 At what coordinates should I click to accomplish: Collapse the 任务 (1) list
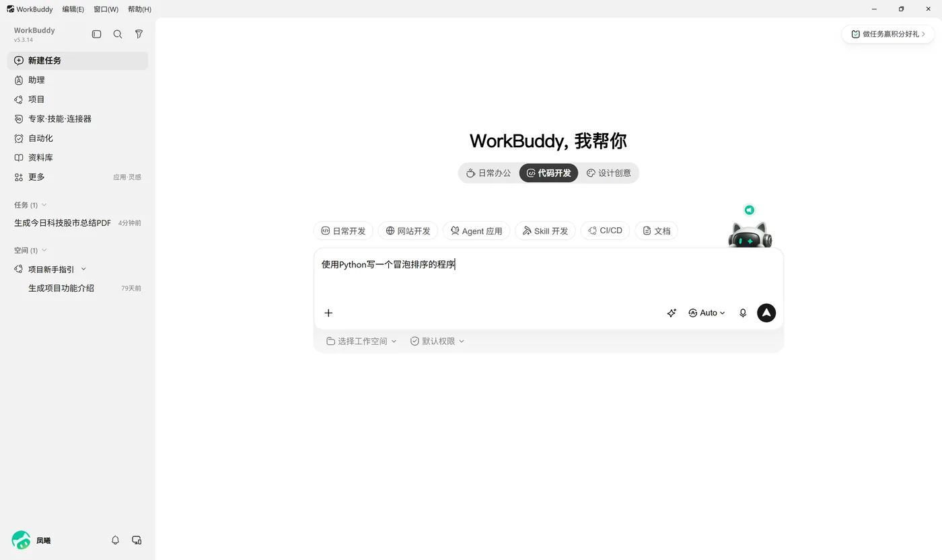pos(44,205)
